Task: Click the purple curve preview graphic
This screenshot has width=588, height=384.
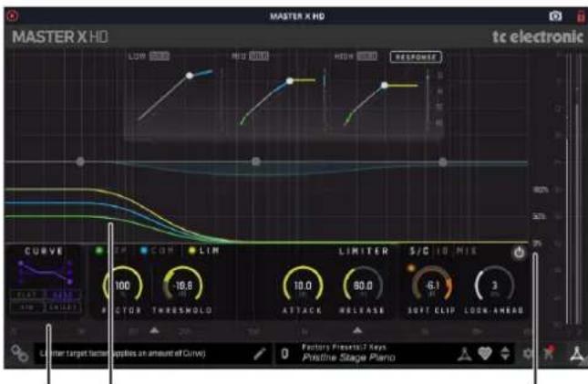Action: (x=45, y=272)
